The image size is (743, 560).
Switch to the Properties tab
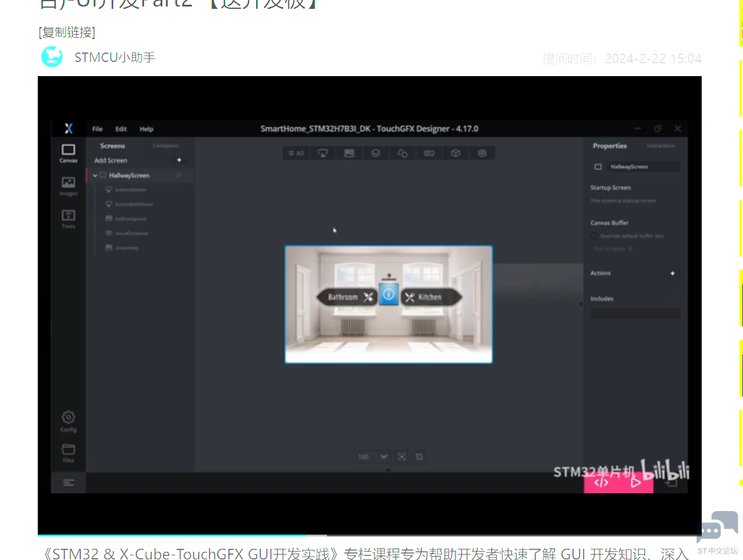[x=610, y=146]
